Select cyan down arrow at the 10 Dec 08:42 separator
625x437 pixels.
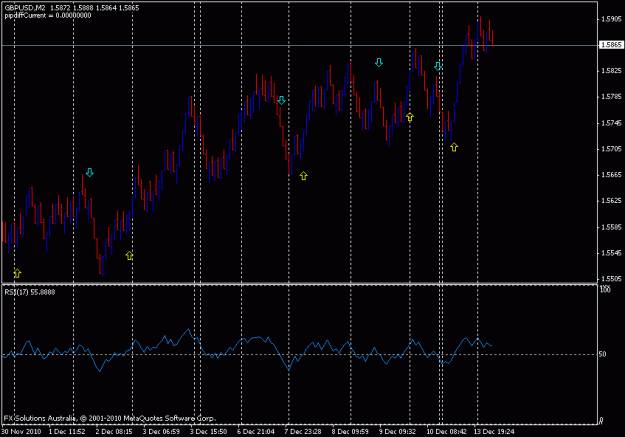tap(438, 66)
